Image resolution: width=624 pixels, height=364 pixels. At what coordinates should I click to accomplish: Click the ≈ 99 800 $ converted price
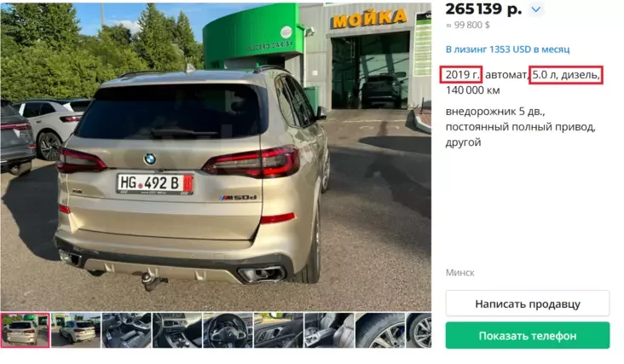(468, 25)
